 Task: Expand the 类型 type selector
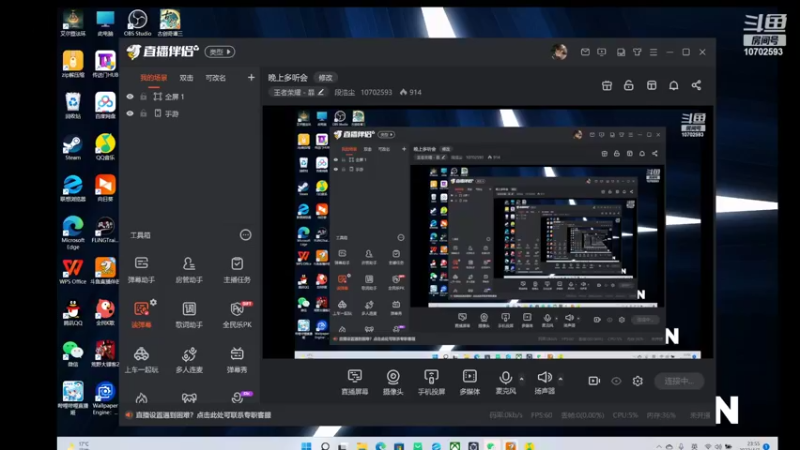220,52
